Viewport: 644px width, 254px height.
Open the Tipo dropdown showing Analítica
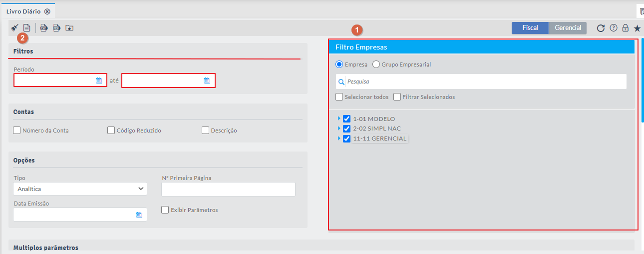(80, 189)
